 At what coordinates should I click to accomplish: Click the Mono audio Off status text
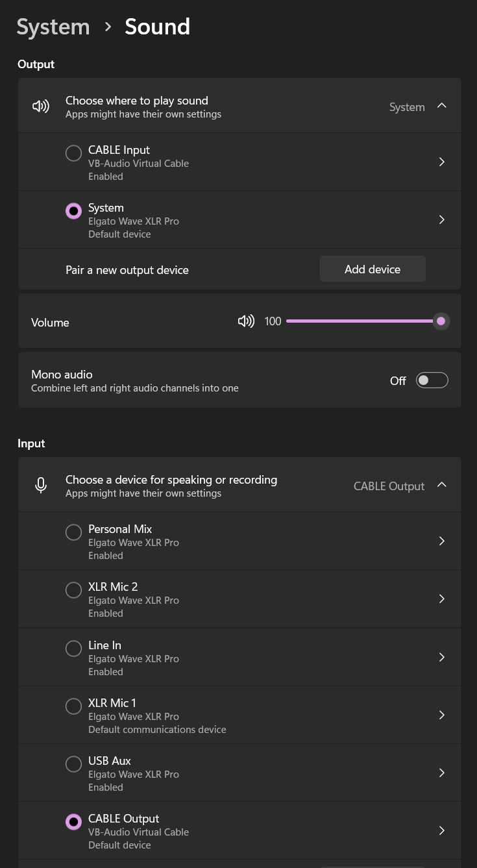398,381
